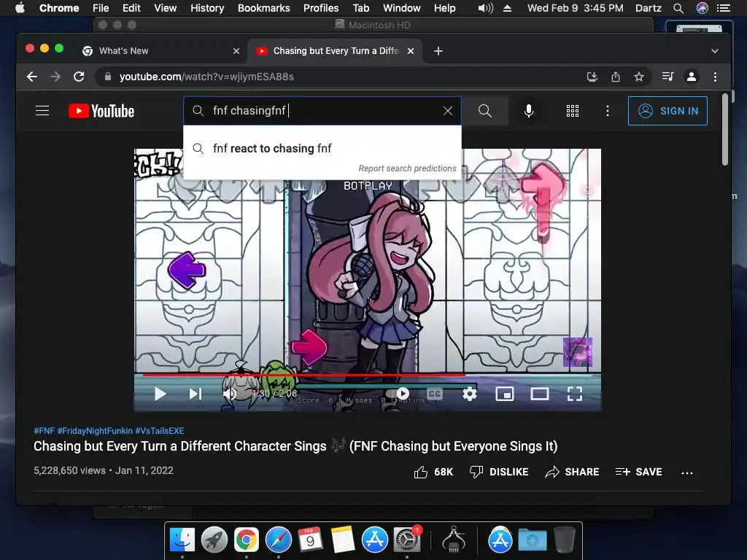Seek on the red video progress bar

pyautogui.click(x=368, y=376)
